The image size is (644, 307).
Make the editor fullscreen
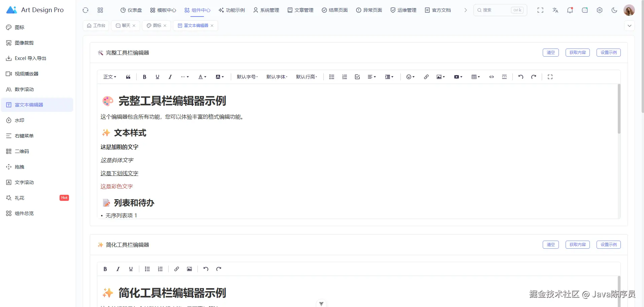click(550, 77)
